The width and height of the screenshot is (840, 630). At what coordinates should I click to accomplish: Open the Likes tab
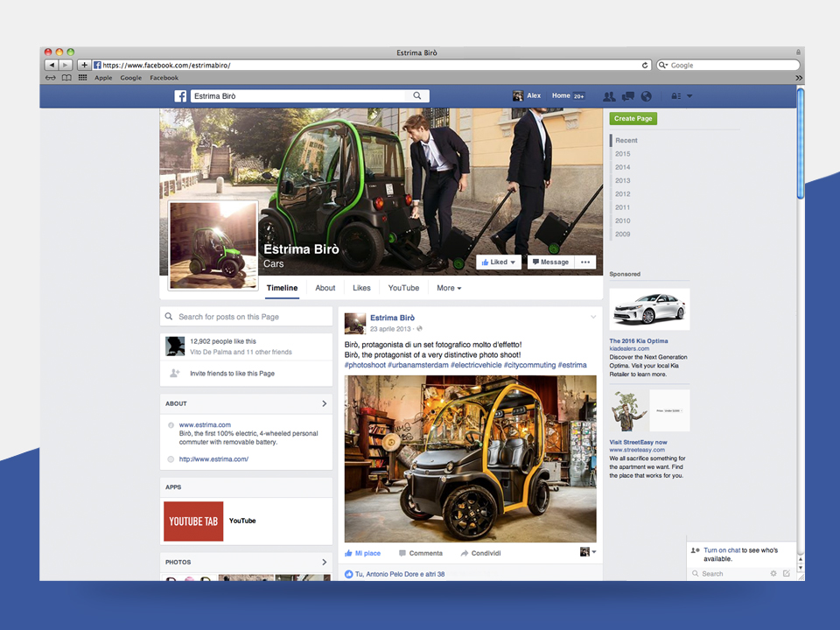[361, 288]
